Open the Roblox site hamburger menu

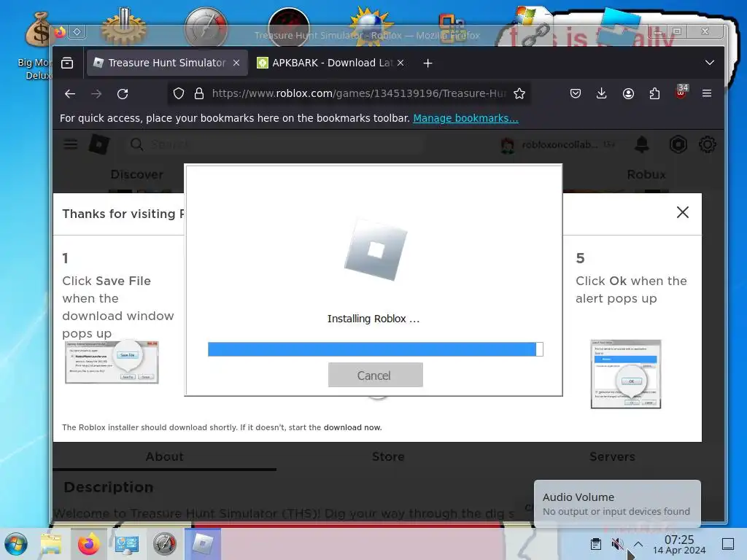(71, 144)
